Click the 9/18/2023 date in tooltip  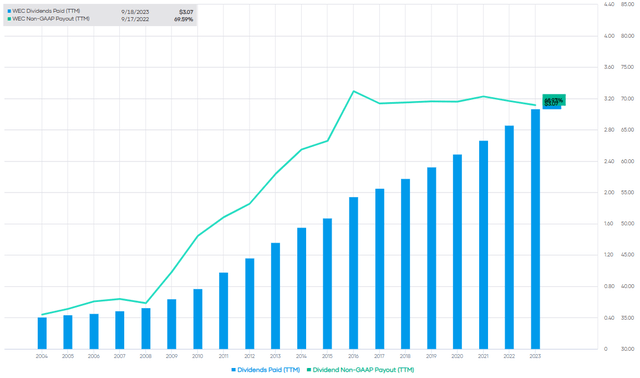(135, 12)
